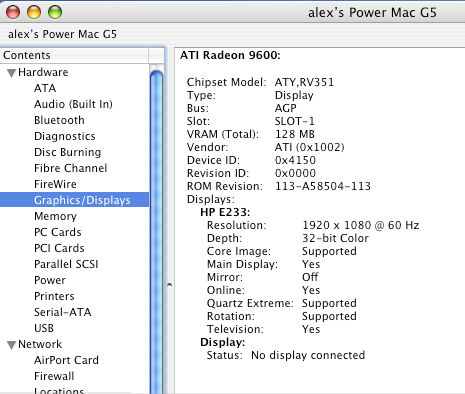Click the 0x0000 revision ID value
The width and height of the screenshot is (465, 394).
click(295, 173)
